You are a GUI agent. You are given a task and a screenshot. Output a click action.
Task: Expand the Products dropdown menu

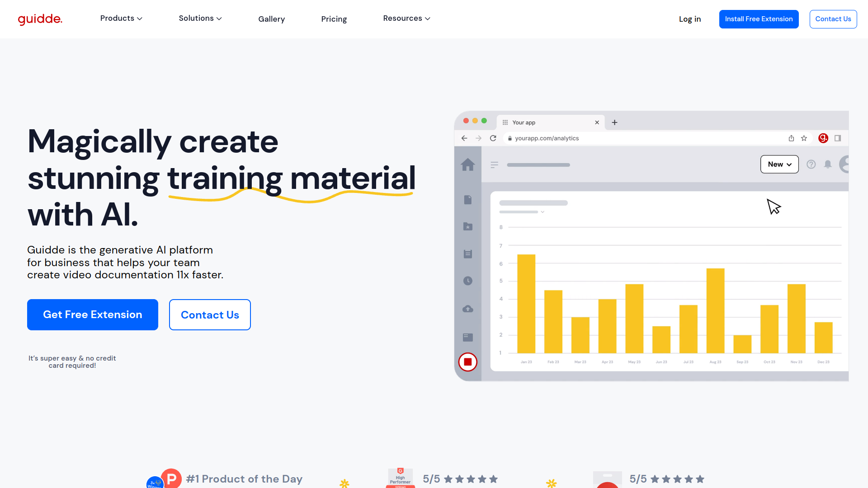click(x=121, y=19)
